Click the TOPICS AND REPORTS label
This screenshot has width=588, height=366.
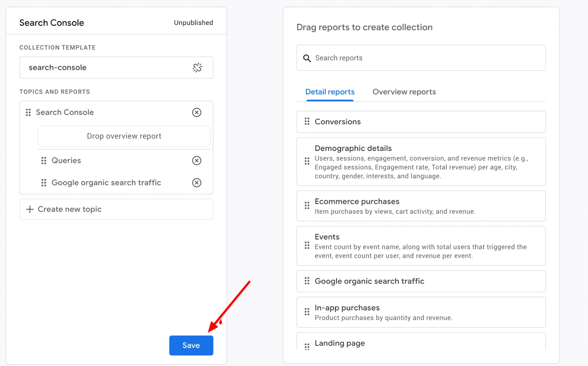pyautogui.click(x=54, y=92)
